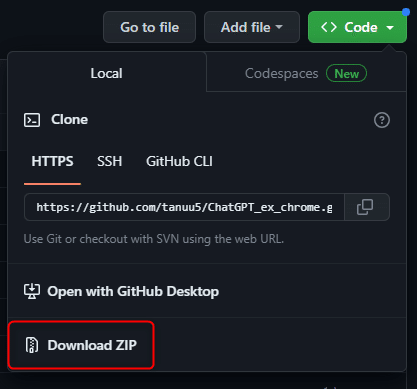The width and height of the screenshot is (417, 389).
Task: Click the New badge beside Codespaces
Action: 346,73
